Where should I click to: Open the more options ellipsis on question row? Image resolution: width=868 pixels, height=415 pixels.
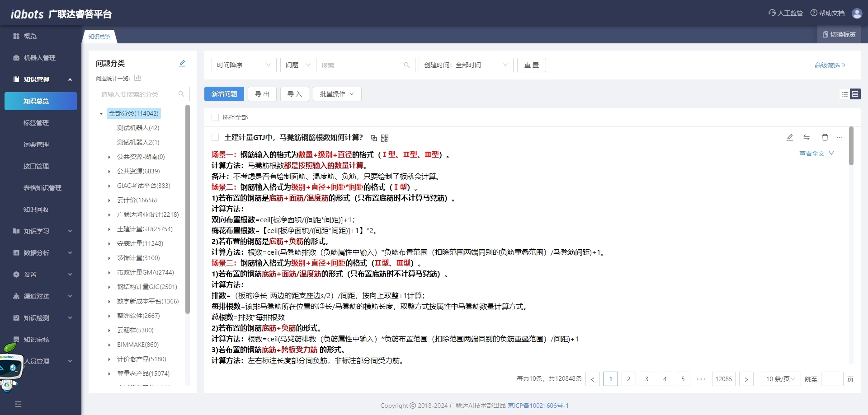pos(840,137)
